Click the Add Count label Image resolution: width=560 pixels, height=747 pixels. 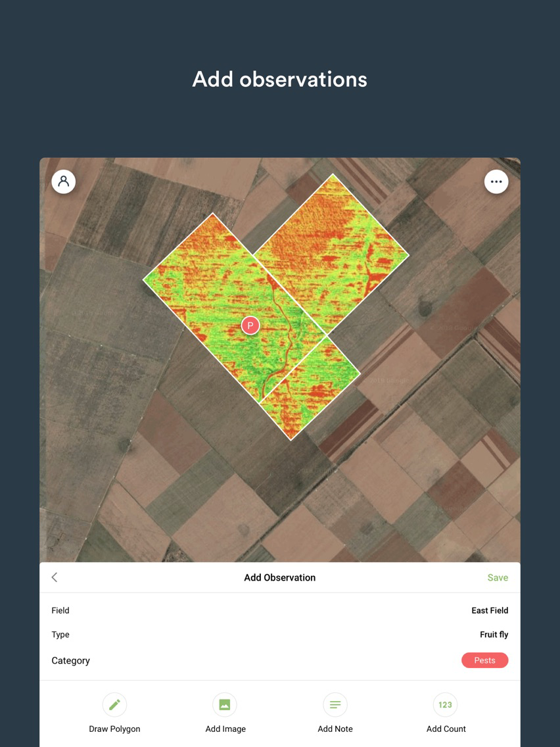446,729
